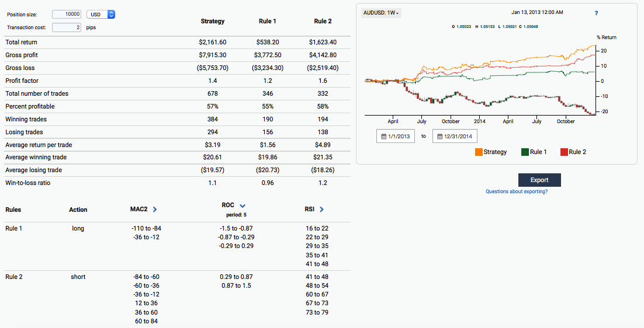The image size is (644, 328).
Task: Click the Total return row label
Action: point(22,42)
